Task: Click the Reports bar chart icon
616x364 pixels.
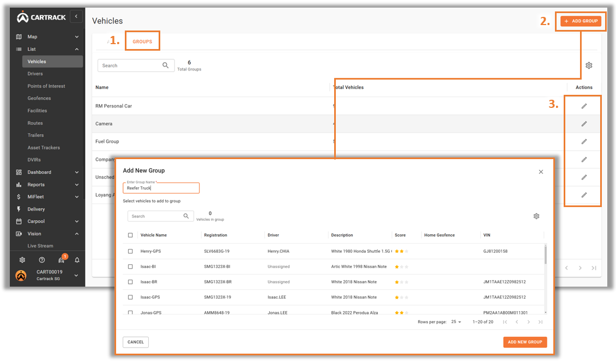Action: point(19,185)
